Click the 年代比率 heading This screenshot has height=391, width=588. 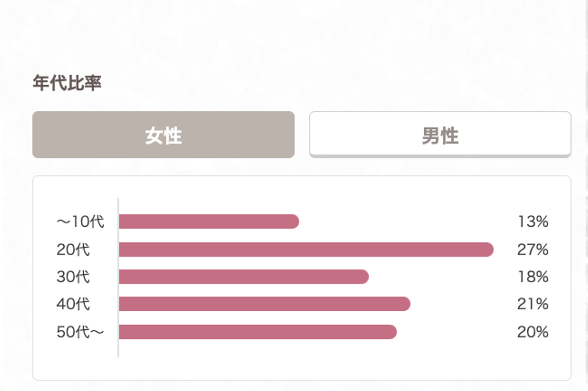(x=67, y=83)
